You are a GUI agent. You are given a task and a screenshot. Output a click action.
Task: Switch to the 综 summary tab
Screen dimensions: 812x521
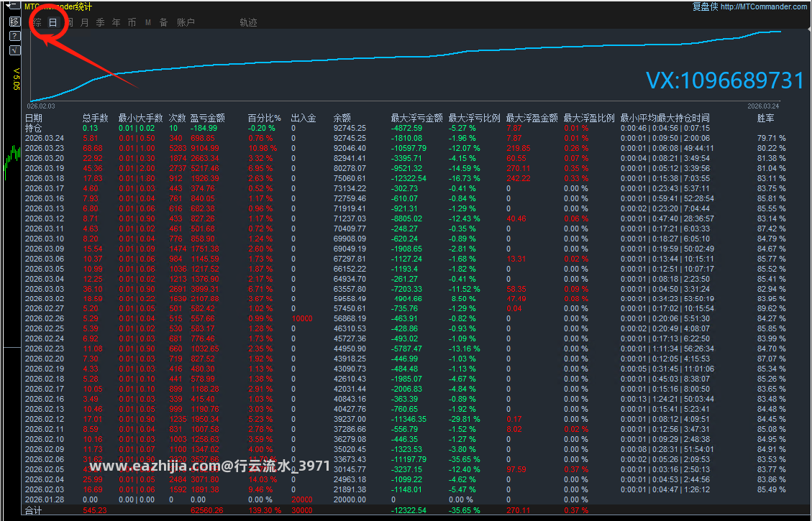click(37, 22)
